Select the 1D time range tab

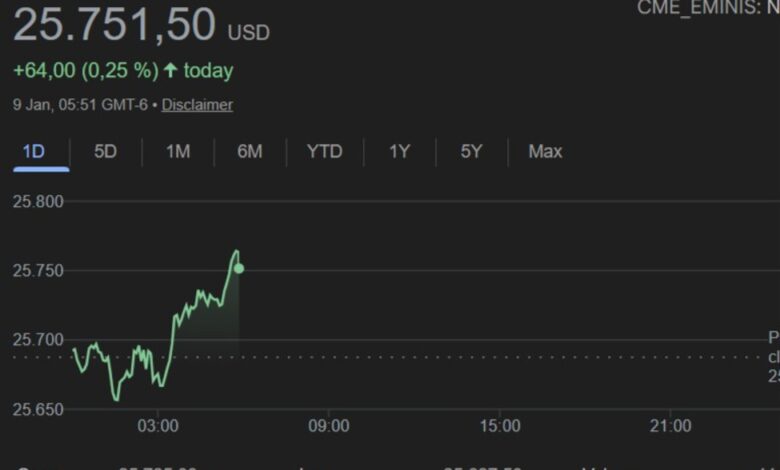(x=34, y=152)
